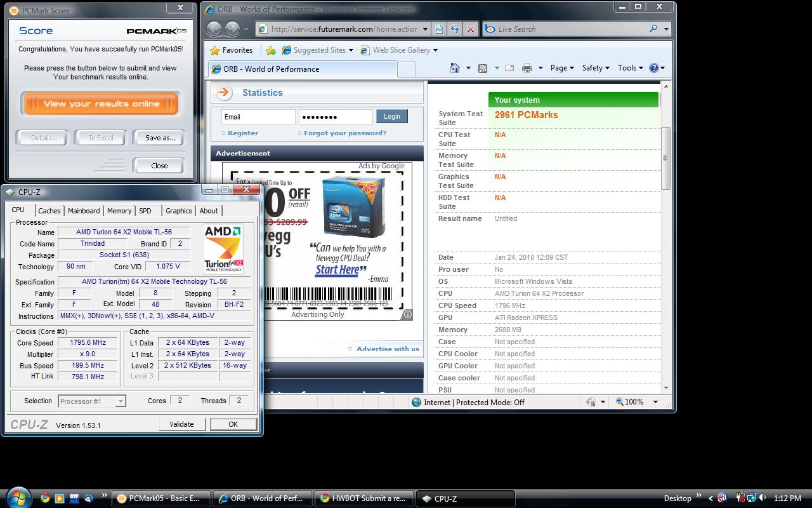Click Close button in PCMark Score dialog

coord(159,166)
